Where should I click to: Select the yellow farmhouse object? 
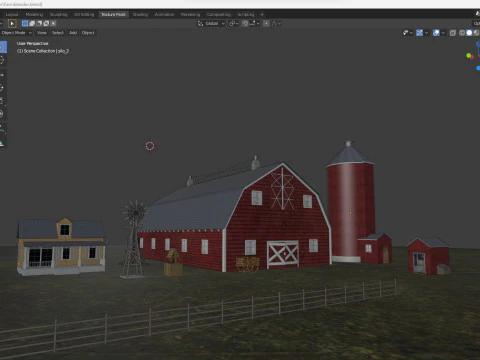click(x=61, y=247)
